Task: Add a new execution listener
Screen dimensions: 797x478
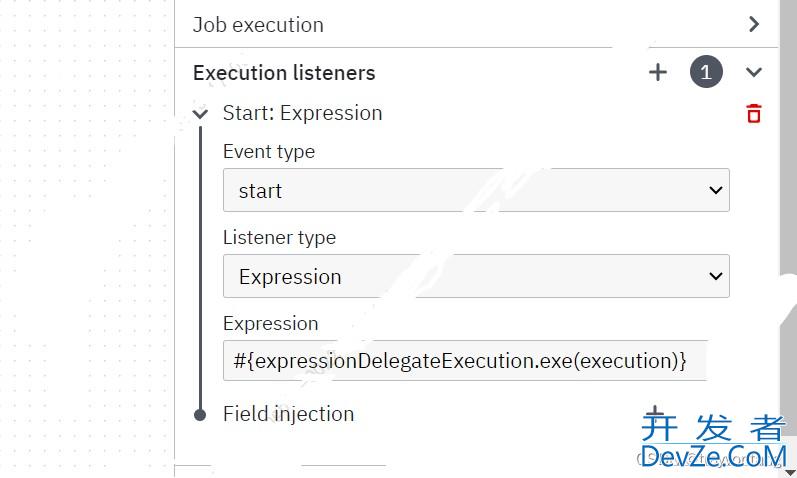Action: click(x=658, y=72)
